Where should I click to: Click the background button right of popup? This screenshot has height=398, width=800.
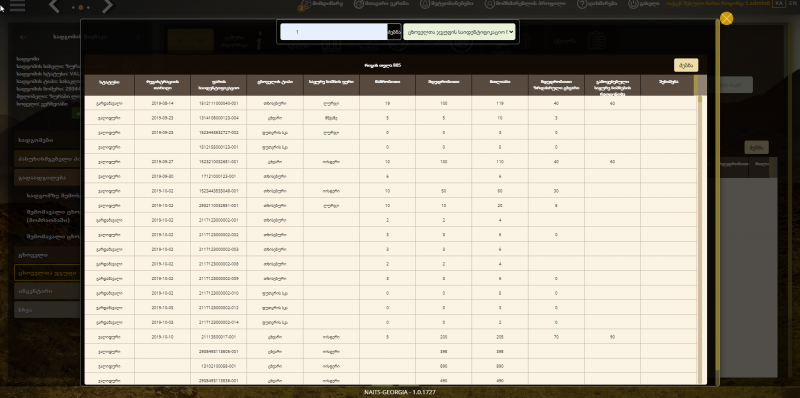point(756,147)
